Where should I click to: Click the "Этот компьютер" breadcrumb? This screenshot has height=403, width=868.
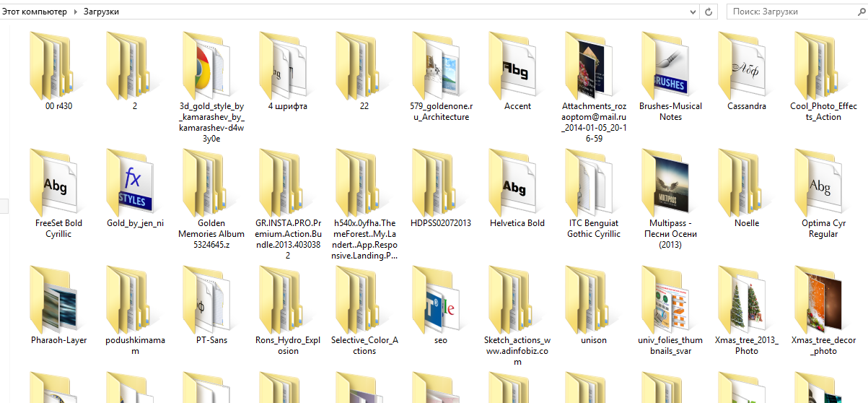coord(34,12)
